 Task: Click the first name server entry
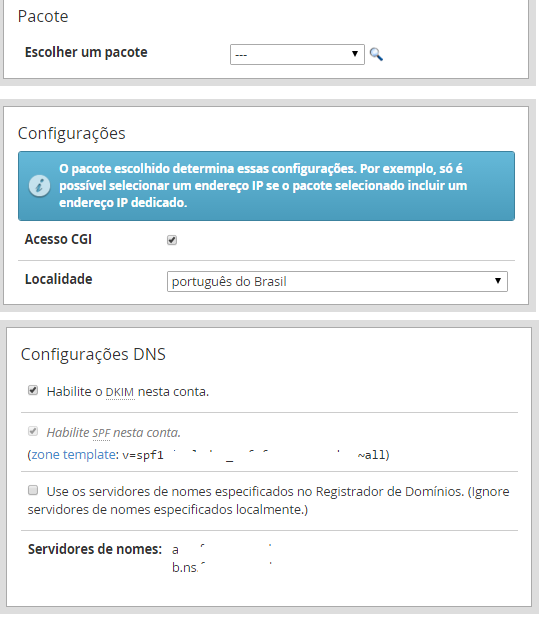[222, 549]
